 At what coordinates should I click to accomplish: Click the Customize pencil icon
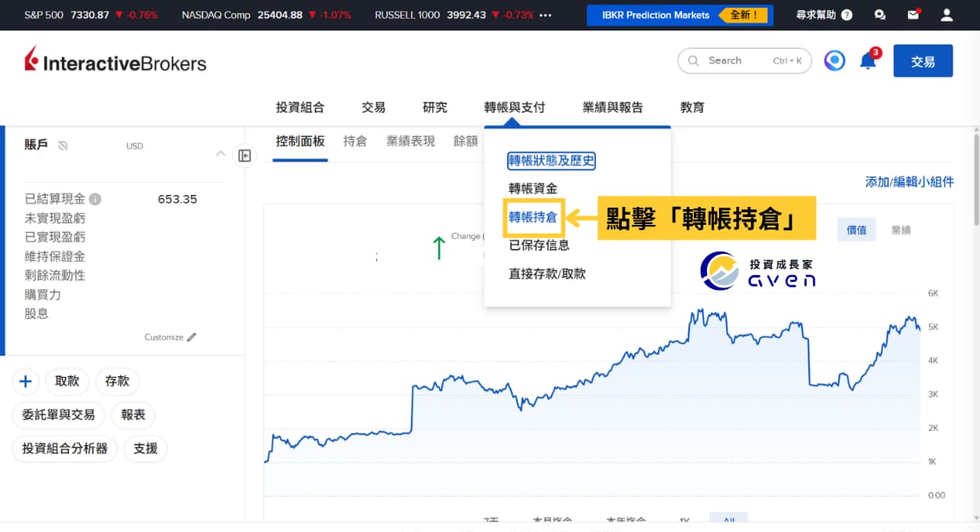pyautogui.click(x=191, y=337)
